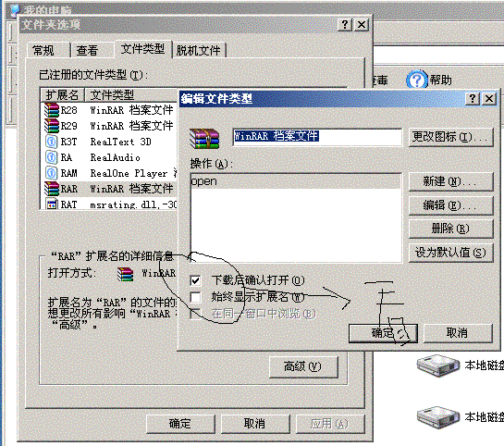Click help ? button of 文件夹选项 dialog
Image resolution: width=504 pixels, height=446 pixels.
tap(345, 24)
